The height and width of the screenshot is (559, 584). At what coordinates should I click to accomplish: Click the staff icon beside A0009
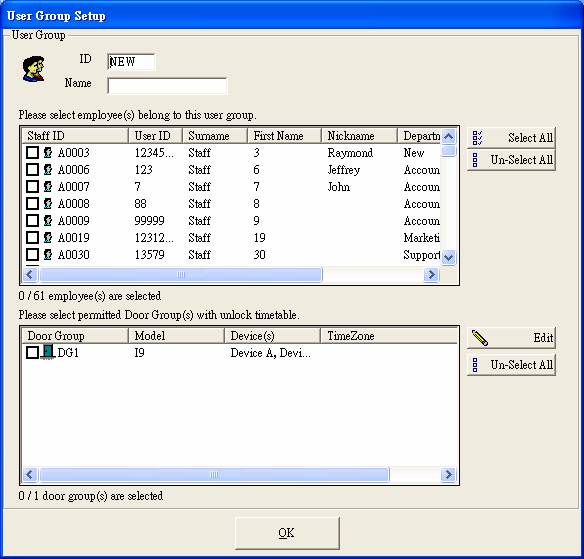click(x=48, y=220)
